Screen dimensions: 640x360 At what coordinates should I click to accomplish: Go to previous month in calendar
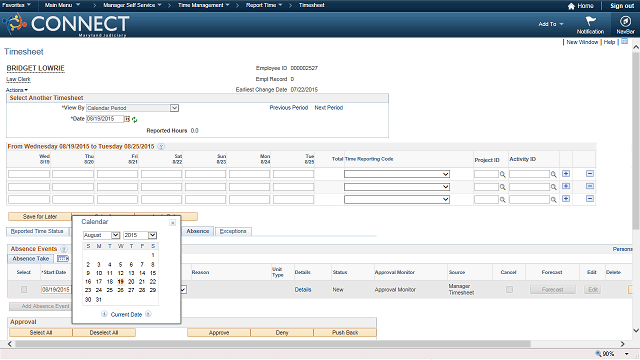pyautogui.click(x=104, y=314)
